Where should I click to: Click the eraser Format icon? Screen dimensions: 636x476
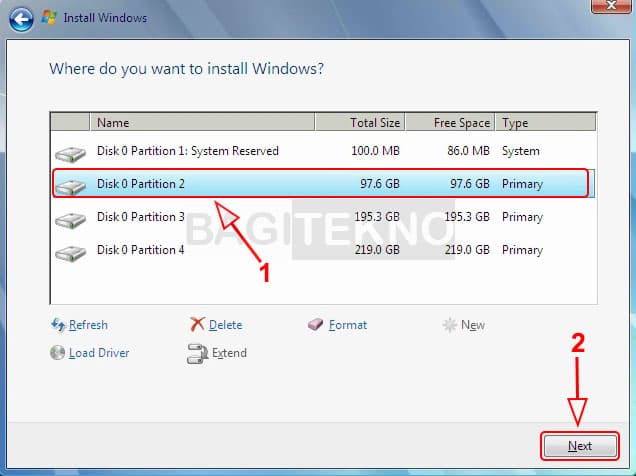point(316,324)
